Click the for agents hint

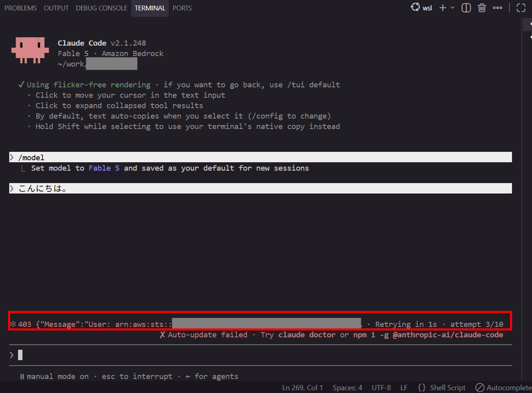click(212, 376)
